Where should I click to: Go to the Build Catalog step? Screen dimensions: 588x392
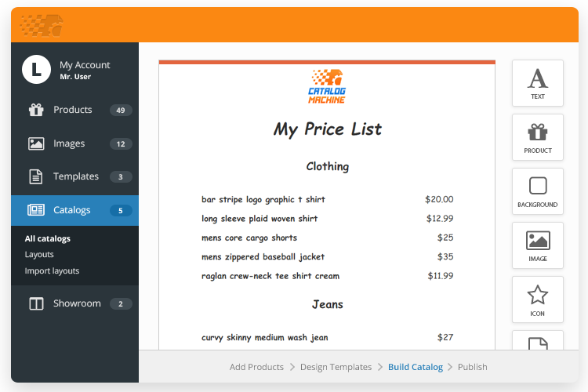click(x=416, y=367)
